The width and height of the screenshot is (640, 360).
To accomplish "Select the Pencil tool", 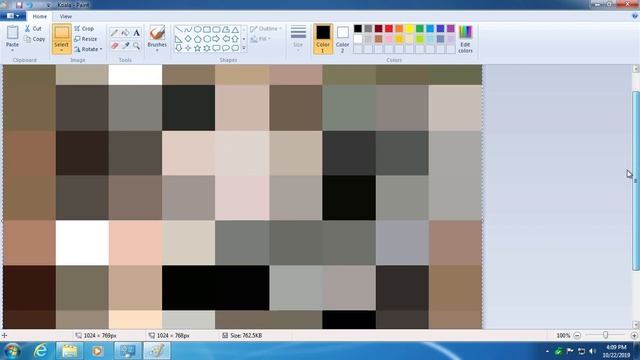I will click(115, 33).
